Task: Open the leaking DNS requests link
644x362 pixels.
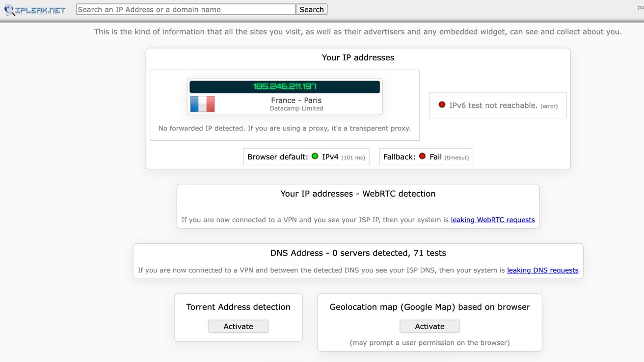Action: [x=542, y=270]
